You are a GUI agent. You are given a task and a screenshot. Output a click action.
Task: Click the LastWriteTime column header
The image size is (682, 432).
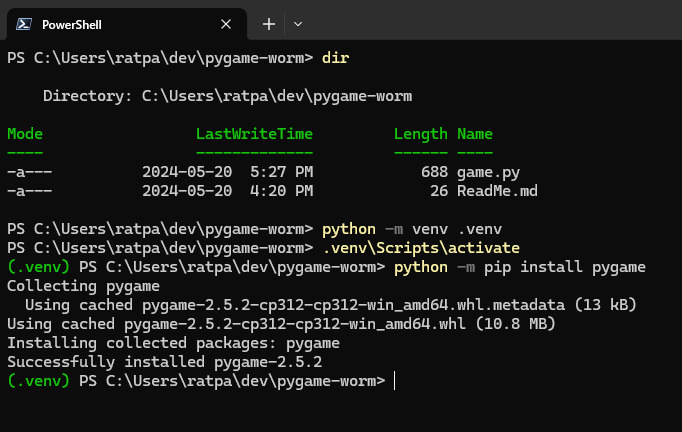point(254,134)
